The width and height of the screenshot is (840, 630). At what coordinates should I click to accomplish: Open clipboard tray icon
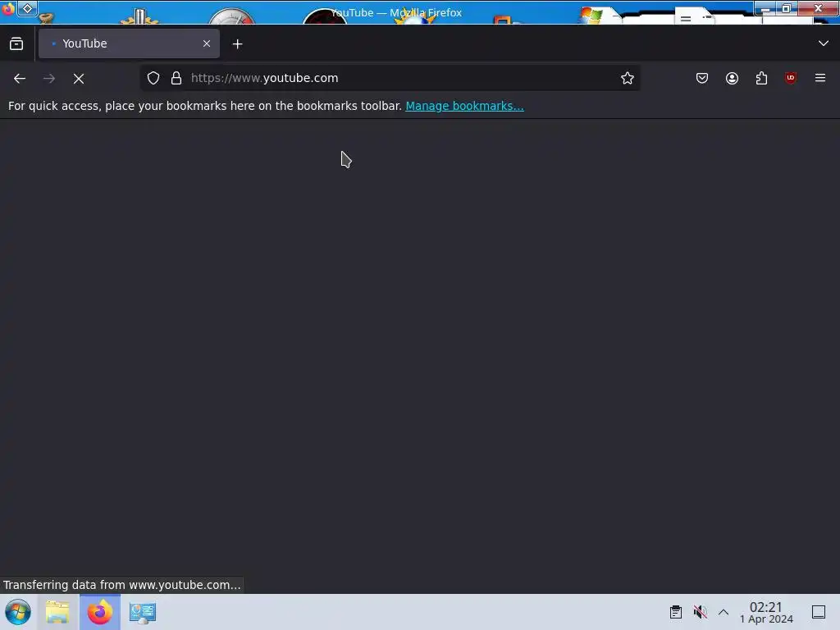tap(676, 612)
